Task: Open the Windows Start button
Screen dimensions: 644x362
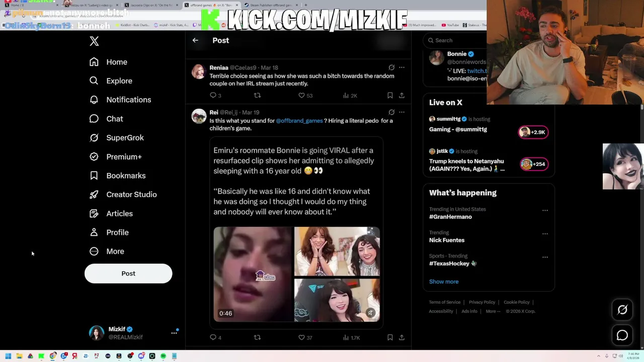Action: coord(8,356)
